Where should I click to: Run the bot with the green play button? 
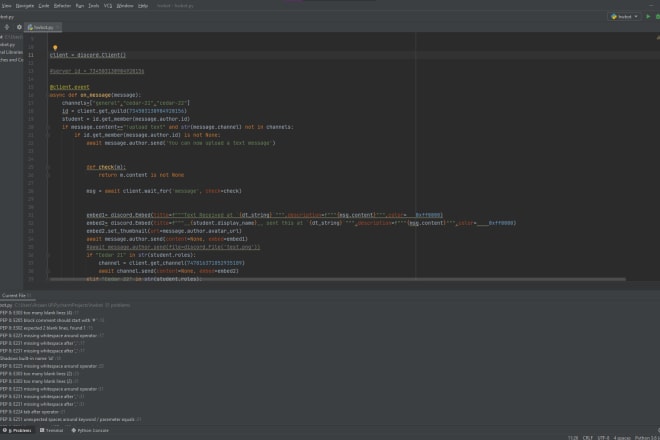point(648,16)
